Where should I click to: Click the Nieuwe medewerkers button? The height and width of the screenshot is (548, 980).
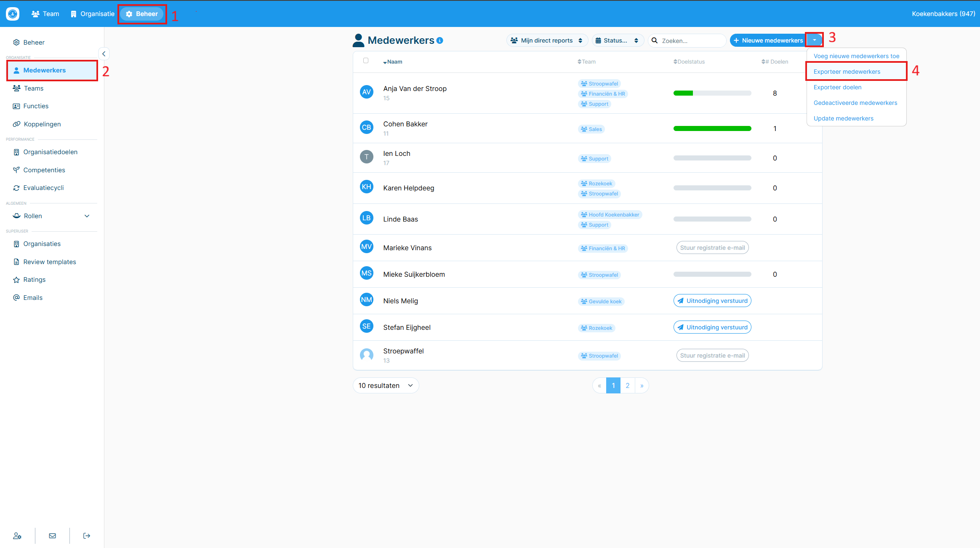pos(768,40)
